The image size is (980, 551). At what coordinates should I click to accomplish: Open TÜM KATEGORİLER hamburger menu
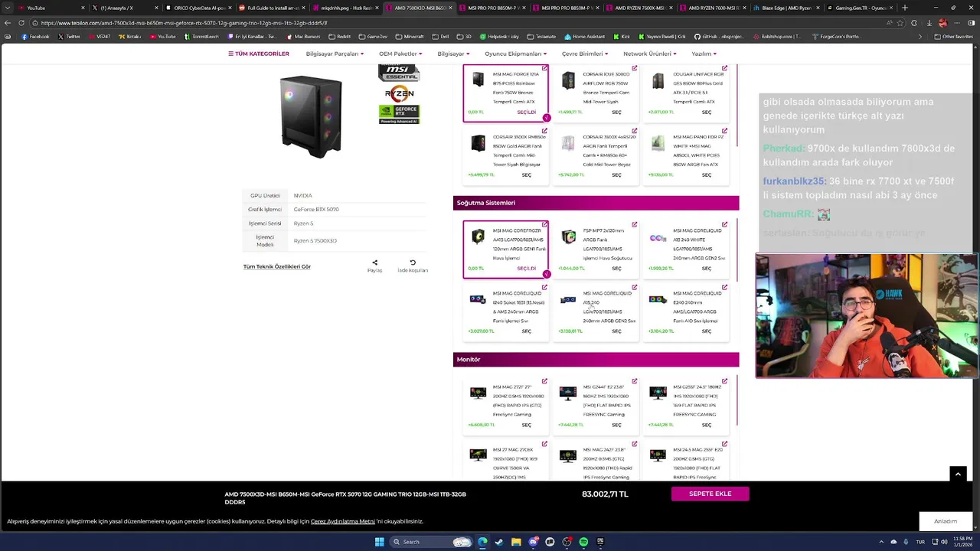click(x=259, y=54)
